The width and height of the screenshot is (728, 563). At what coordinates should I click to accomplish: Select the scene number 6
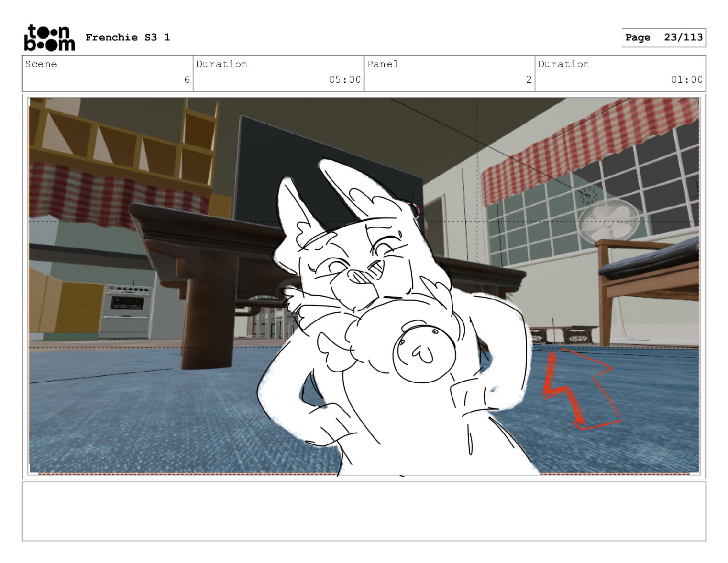187,80
